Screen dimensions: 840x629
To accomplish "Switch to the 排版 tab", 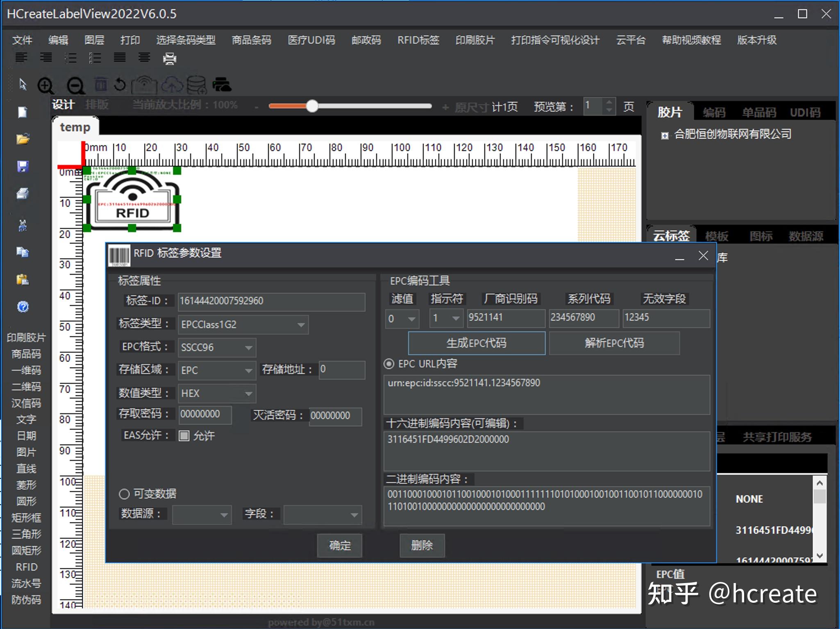I will 98,105.
